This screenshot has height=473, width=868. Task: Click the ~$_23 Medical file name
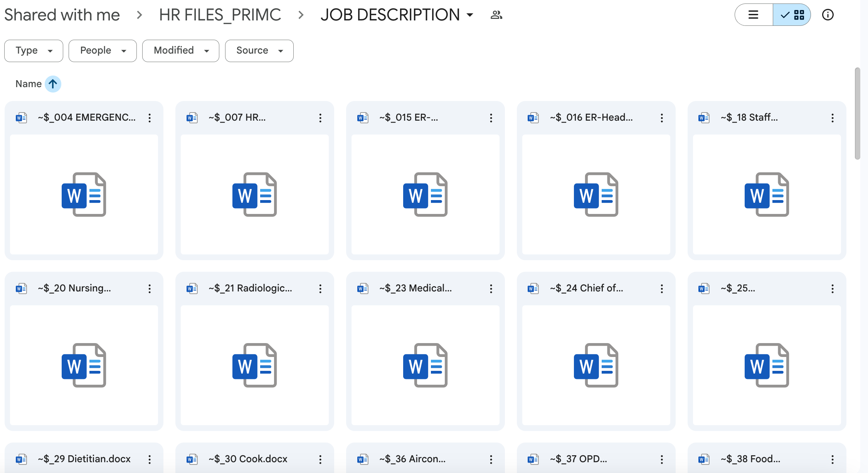pos(415,288)
